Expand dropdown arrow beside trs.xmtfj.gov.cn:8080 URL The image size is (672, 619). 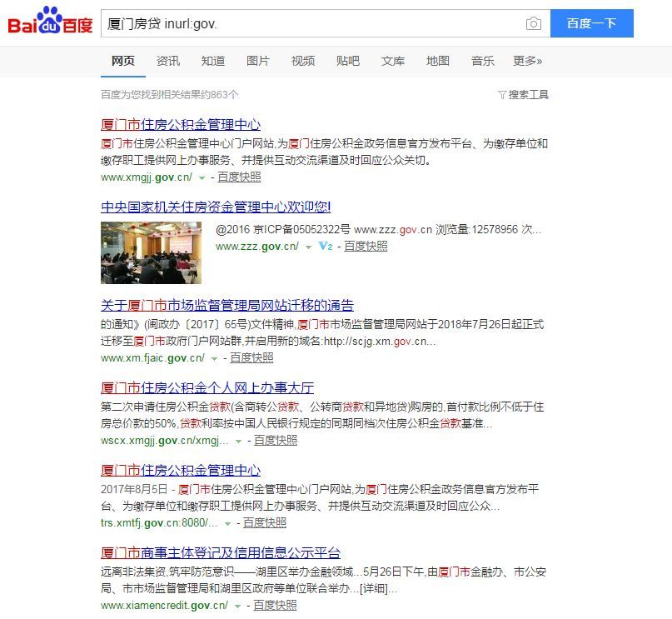click(x=227, y=524)
